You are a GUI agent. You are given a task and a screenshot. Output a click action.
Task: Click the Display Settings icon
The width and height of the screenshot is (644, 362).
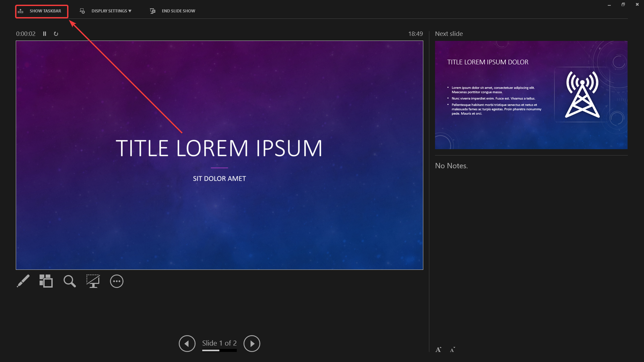tap(82, 11)
